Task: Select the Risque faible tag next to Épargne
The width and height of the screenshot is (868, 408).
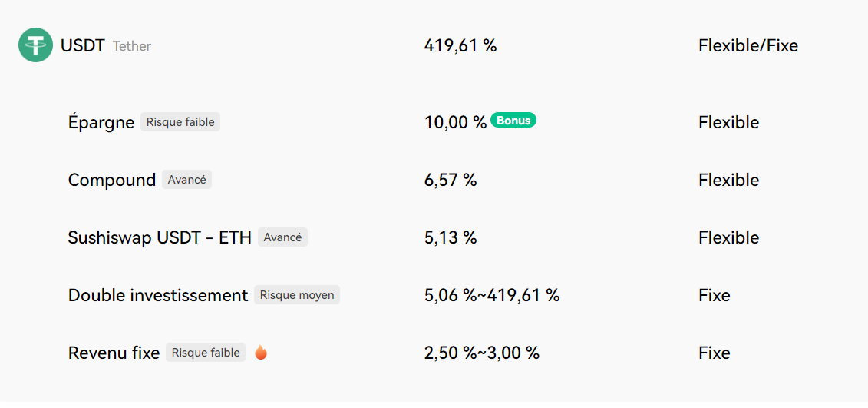Action: [180, 122]
